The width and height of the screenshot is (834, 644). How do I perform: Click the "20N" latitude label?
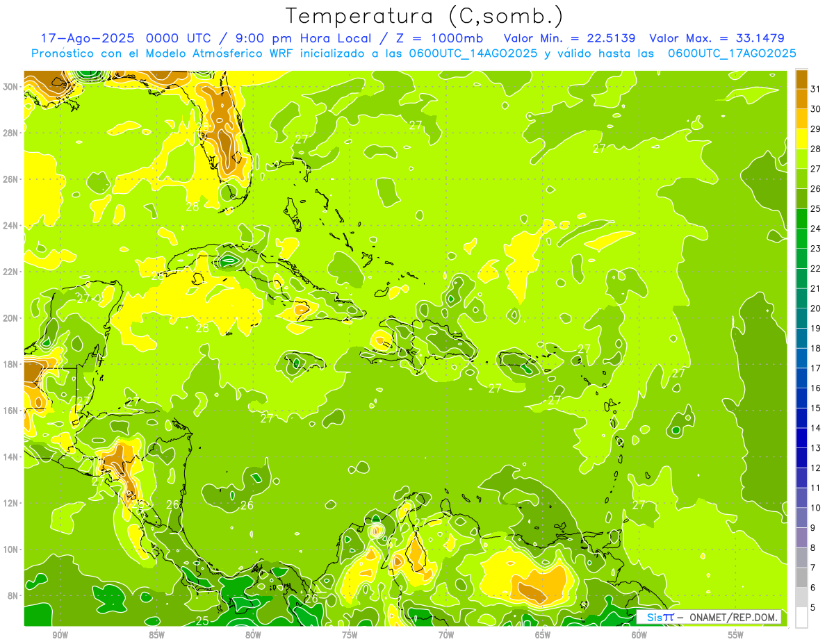(10, 318)
